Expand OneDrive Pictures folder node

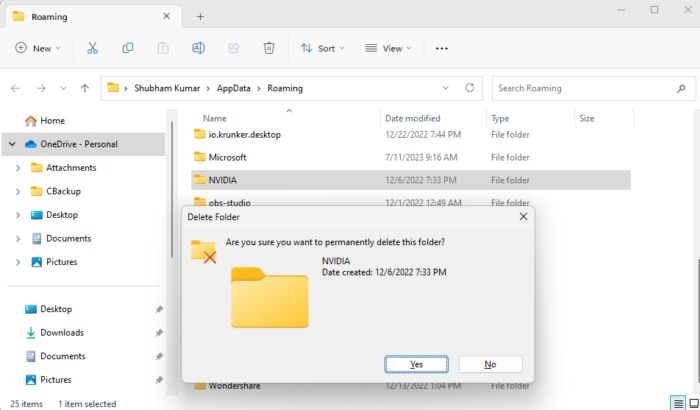point(18,262)
